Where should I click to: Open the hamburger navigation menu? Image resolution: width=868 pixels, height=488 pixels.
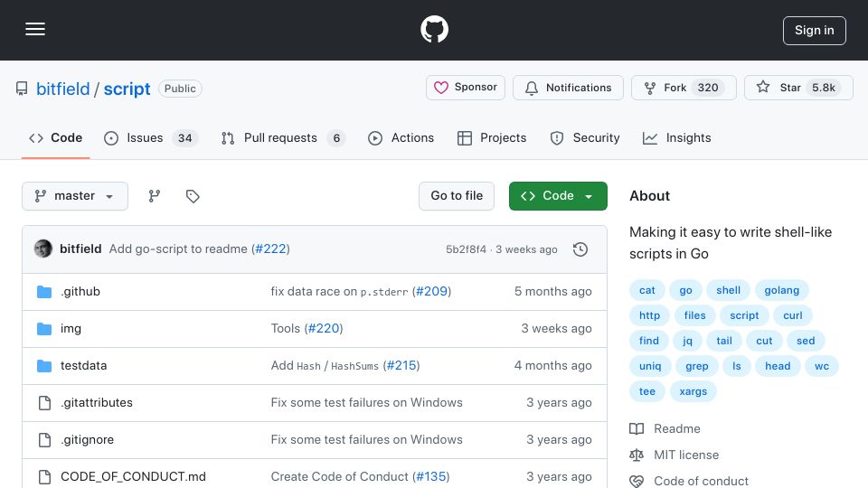coord(35,29)
